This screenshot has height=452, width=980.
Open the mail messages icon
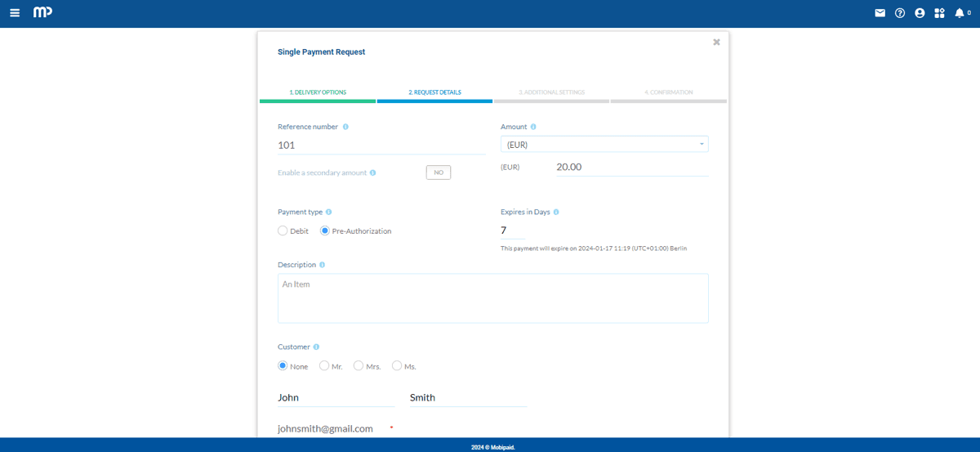click(x=880, y=13)
